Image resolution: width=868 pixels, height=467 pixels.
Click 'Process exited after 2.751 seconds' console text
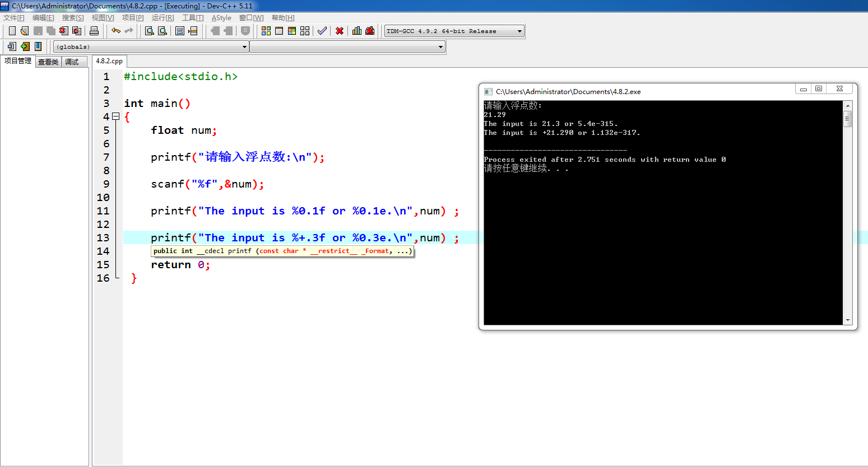coord(560,160)
